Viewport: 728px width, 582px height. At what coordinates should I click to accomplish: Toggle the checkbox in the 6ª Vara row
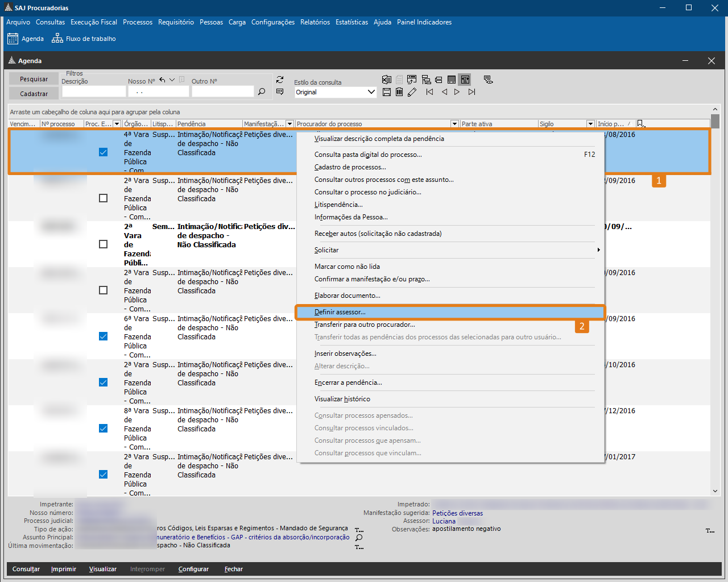click(x=103, y=336)
